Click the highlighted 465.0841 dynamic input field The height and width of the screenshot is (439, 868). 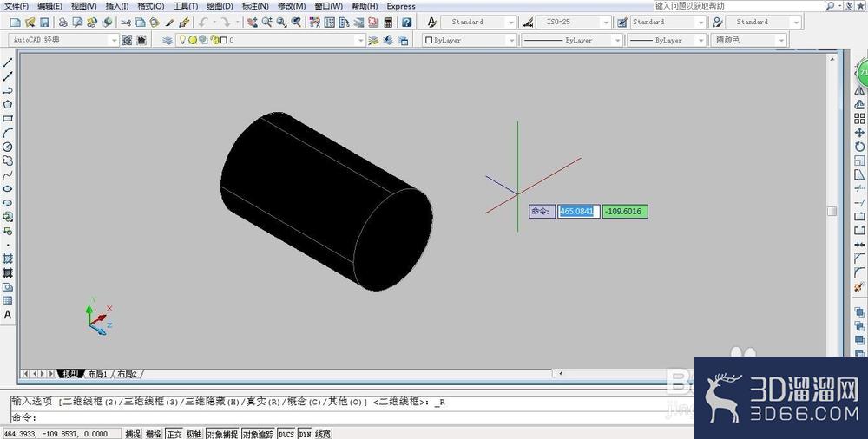coord(578,211)
